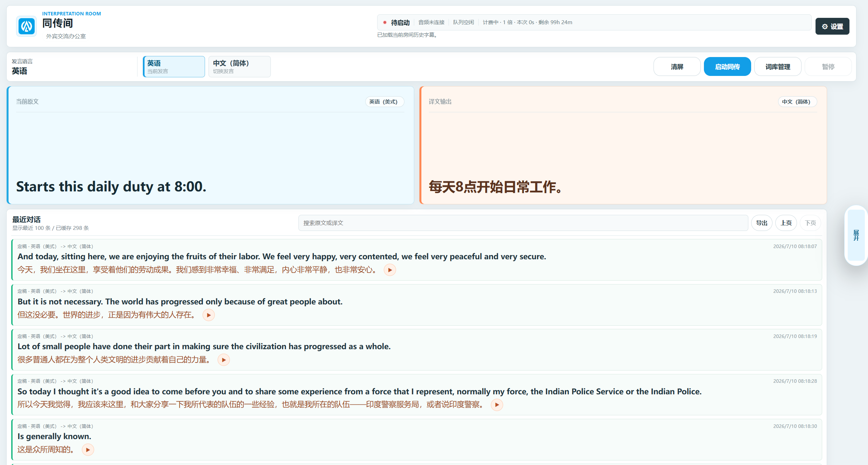Image resolution: width=868 pixels, height=465 pixels.
Task: Click the 同传间 title heading
Action: 57,23
